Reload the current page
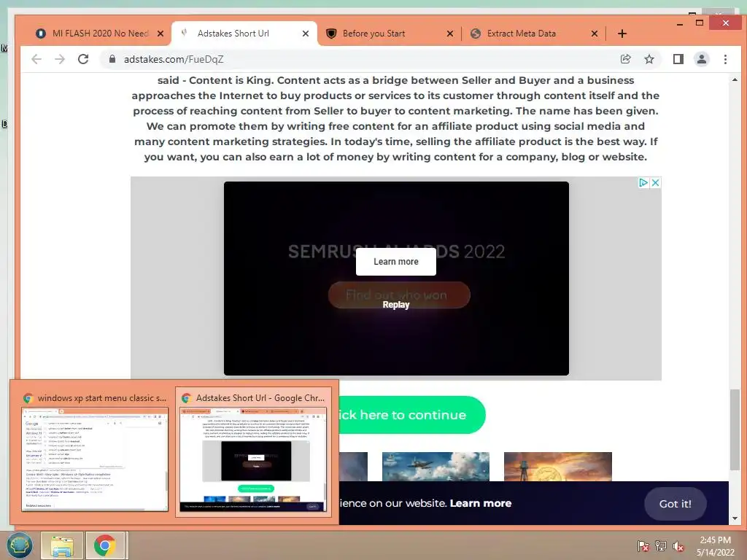Image resolution: width=747 pixels, height=560 pixels. click(x=83, y=59)
